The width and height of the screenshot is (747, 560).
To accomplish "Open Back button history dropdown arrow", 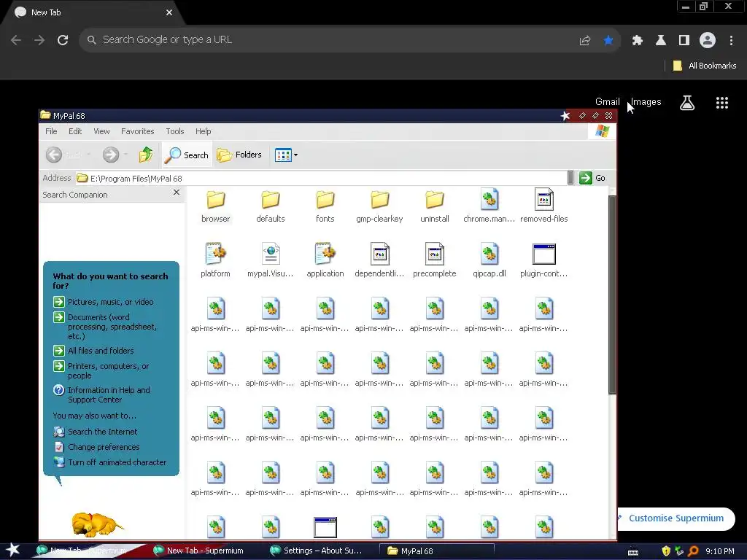I will tap(88, 155).
